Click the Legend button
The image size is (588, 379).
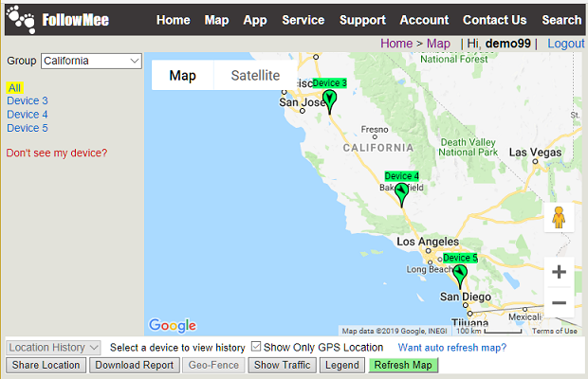tap(342, 365)
